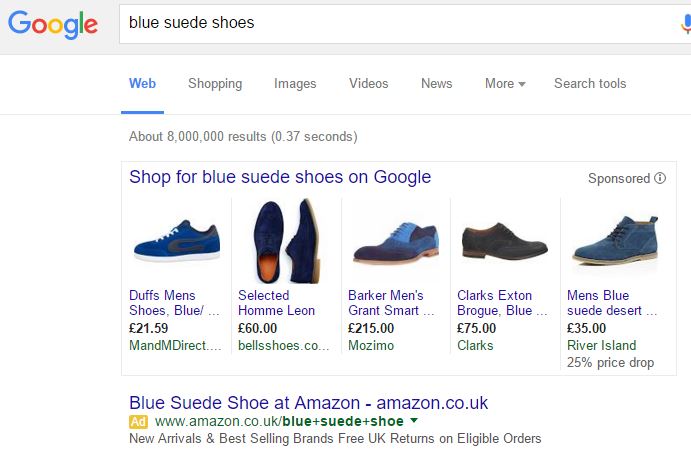Click the voice search microphone icon
Screen dimensions: 691x461
(684, 23)
